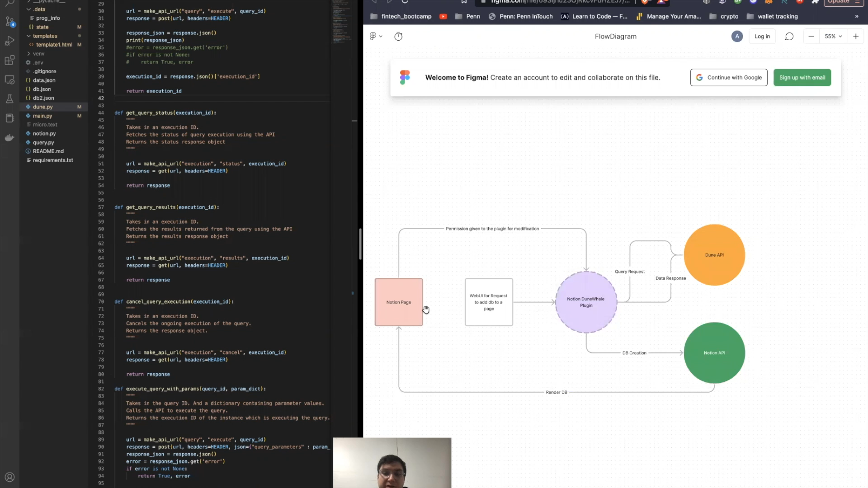This screenshot has height=488, width=868.
Task: Zoom out with minus button
Action: click(x=811, y=36)
